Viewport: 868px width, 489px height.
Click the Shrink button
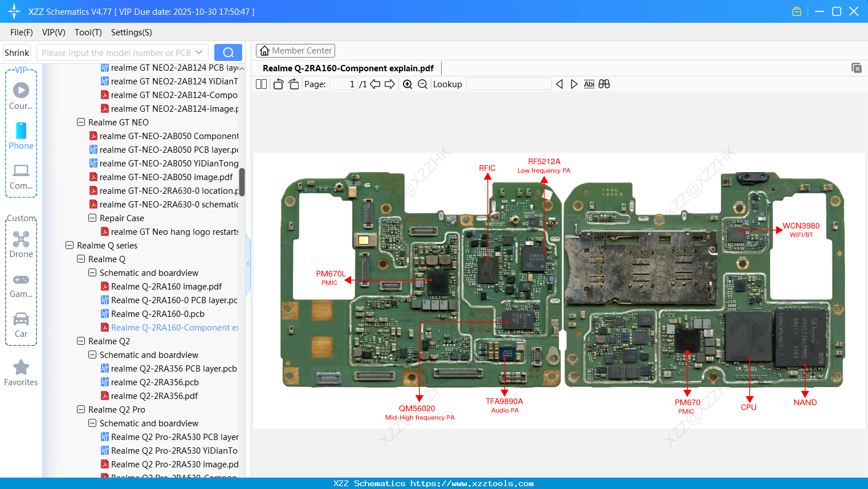(x=17, y=52)
